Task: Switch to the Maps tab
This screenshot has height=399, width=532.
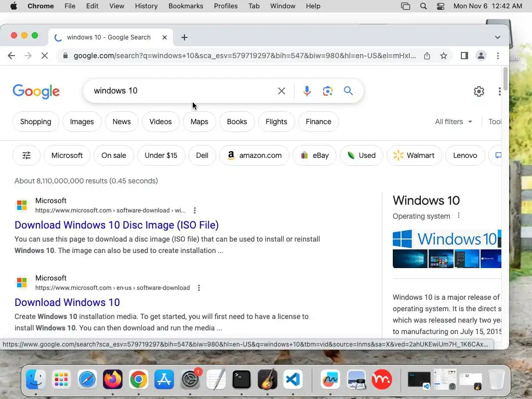Action: coord(199,122)
